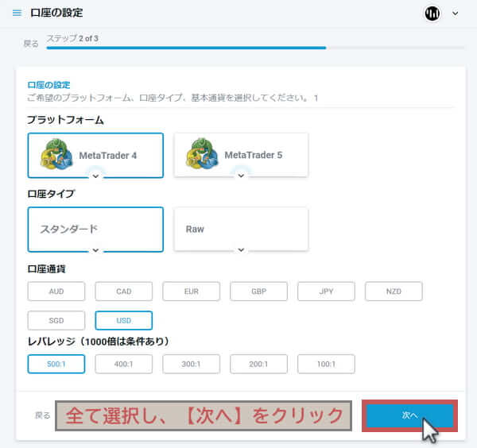Set leverage to 300:1
This screenshot has height=448, width=477.
point(192,364)
